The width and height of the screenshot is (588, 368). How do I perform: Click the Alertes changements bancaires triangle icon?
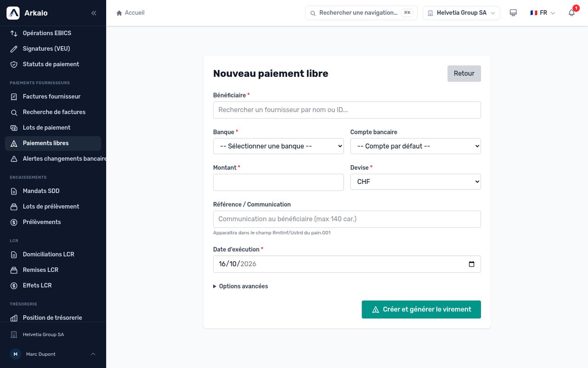pyautogui.click(x=14, y=159)
